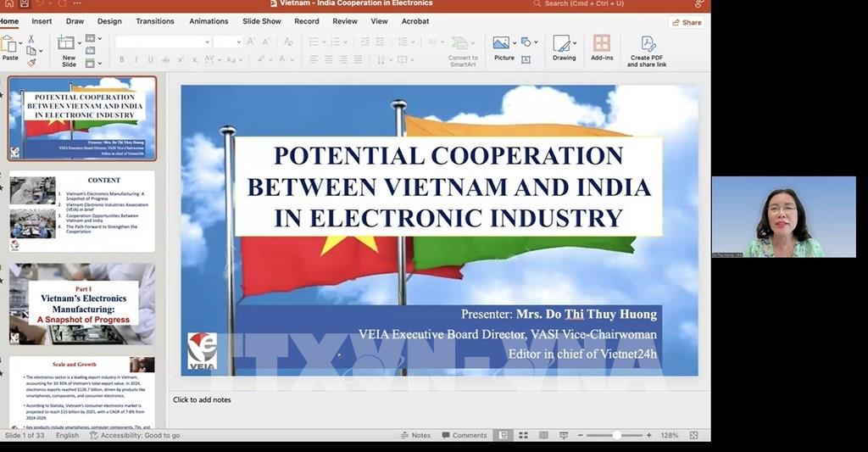
Task: Open the Animations tab
Action: [209, 21]
